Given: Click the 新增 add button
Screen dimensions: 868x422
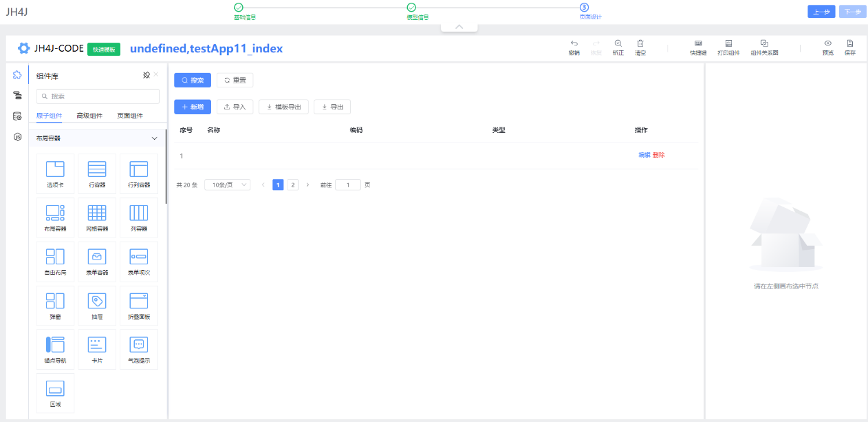Looking at the screenshot, I should [x=193, y=107].
